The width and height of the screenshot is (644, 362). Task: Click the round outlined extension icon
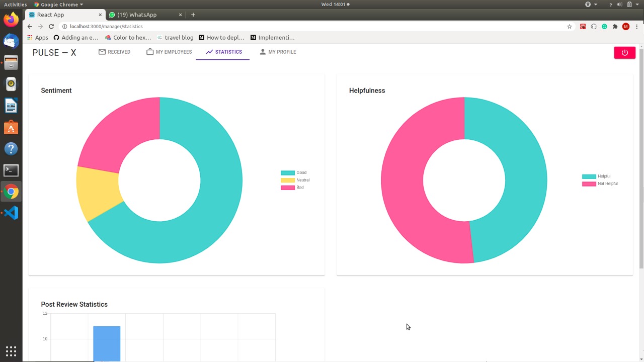tap(594, 26)
